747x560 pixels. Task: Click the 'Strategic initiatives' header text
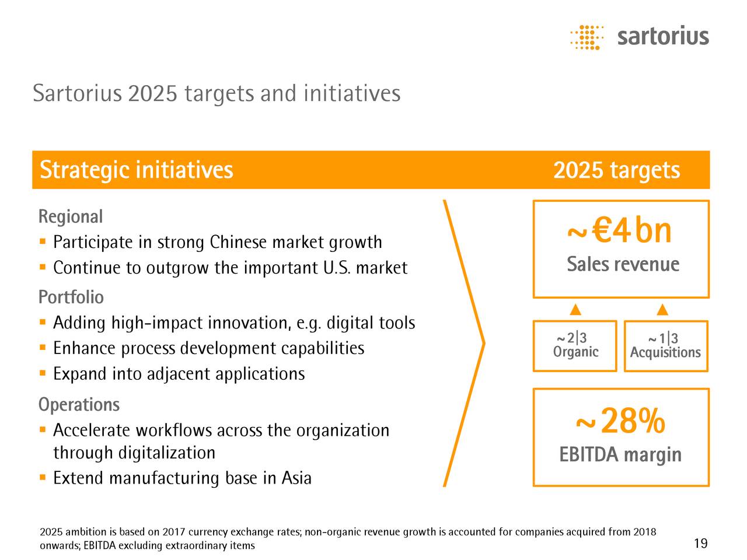[x=136, y=170]
